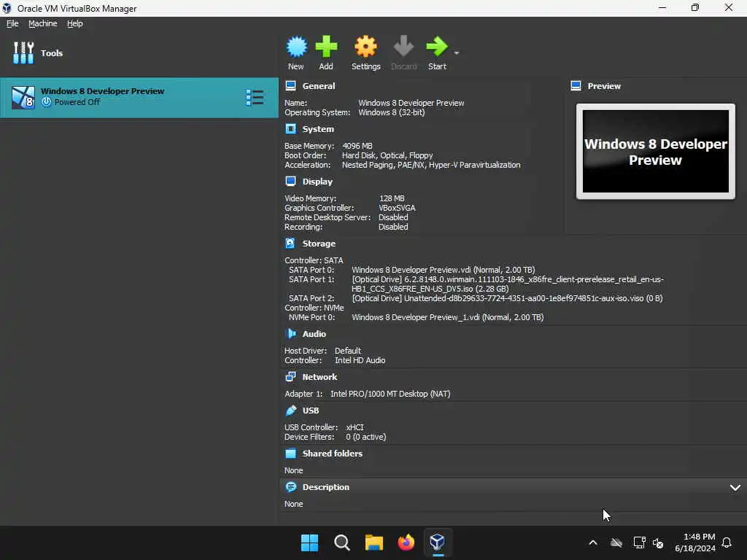Click the green Add machine icon
The width and height of the screenshot is (747, 560).
[326, 47]
